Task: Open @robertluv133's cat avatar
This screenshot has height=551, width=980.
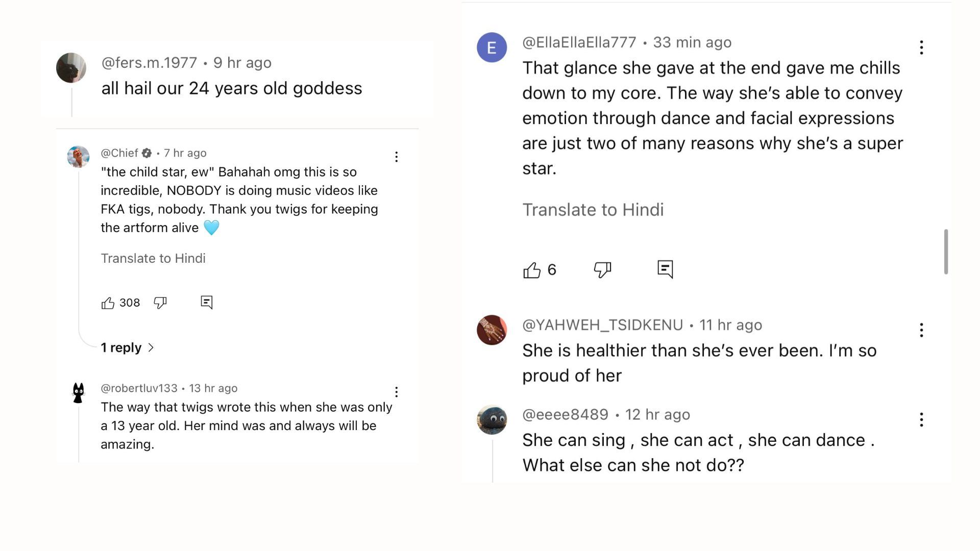Action: [78, 393]
